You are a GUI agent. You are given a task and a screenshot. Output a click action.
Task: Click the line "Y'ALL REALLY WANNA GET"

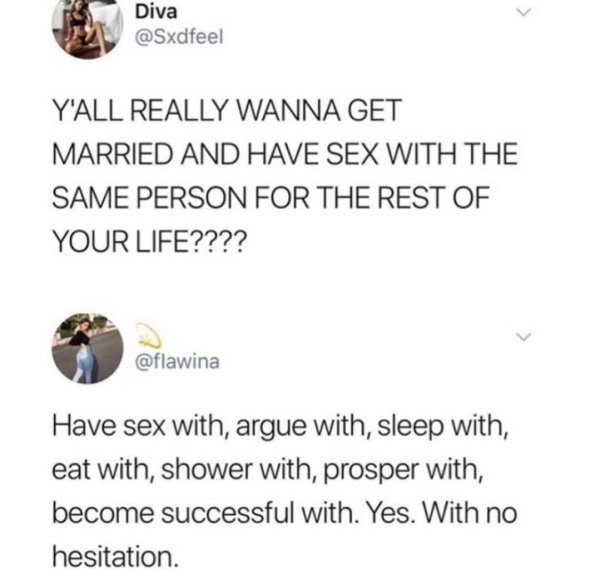[x=227, y=111]
